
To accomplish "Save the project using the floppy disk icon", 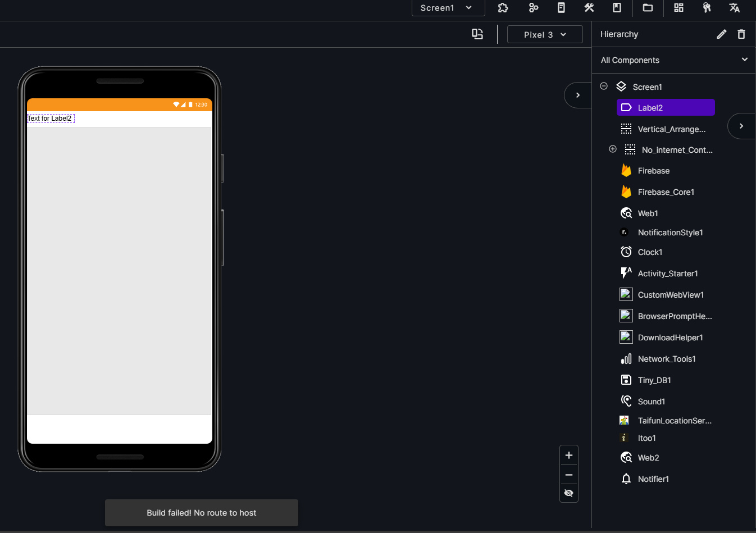I will (x=617, y=8).
